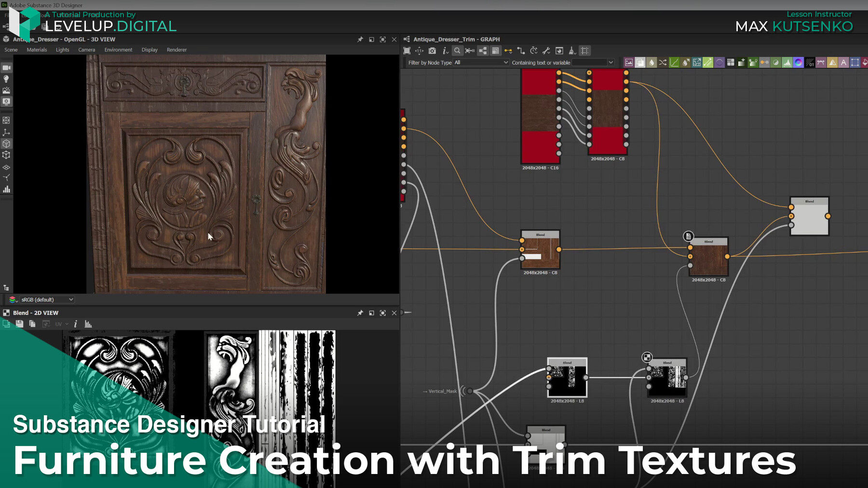
Task: Pin the 3D VIEW panel
Action: coord(360,40)
